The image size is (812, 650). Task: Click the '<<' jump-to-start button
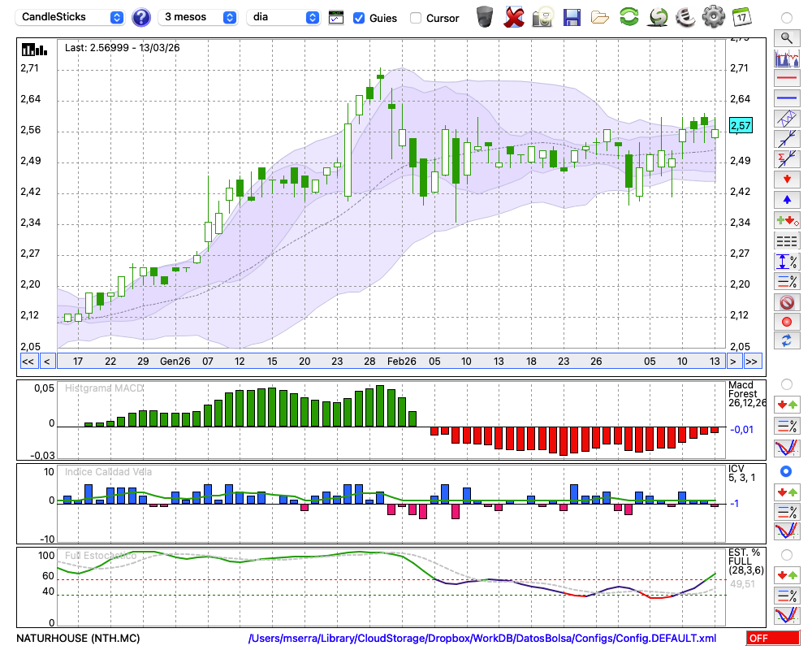tap(28, 362)
